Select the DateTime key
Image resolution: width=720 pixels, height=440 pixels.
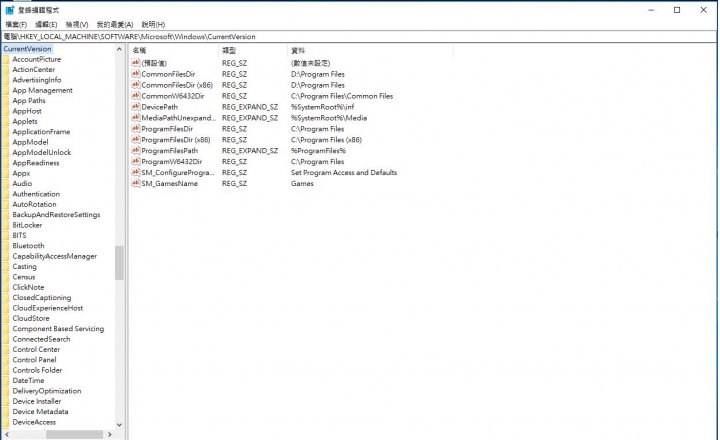click(28, 380)
